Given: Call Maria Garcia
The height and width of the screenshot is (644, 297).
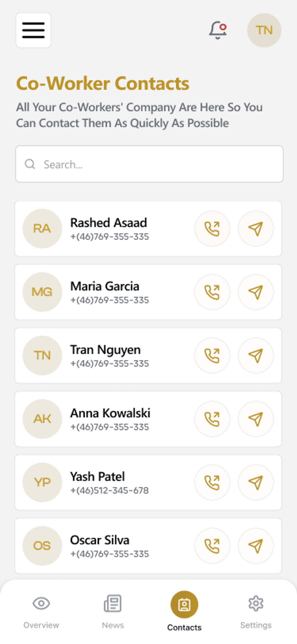Looking at the screenshot, I should tap(212, 292).
